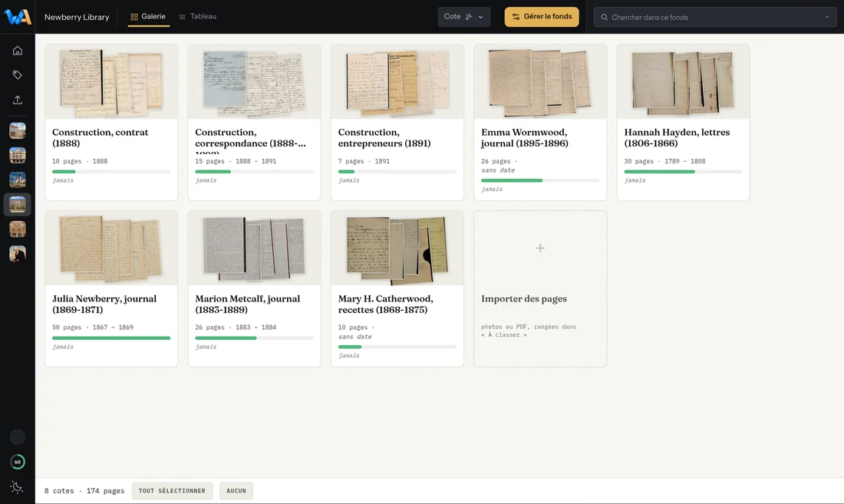The height and width of the screenshot is (504, 844).
Task: Open Emma Wormwood journal thumbnail
Action: (x=540, y=82)
